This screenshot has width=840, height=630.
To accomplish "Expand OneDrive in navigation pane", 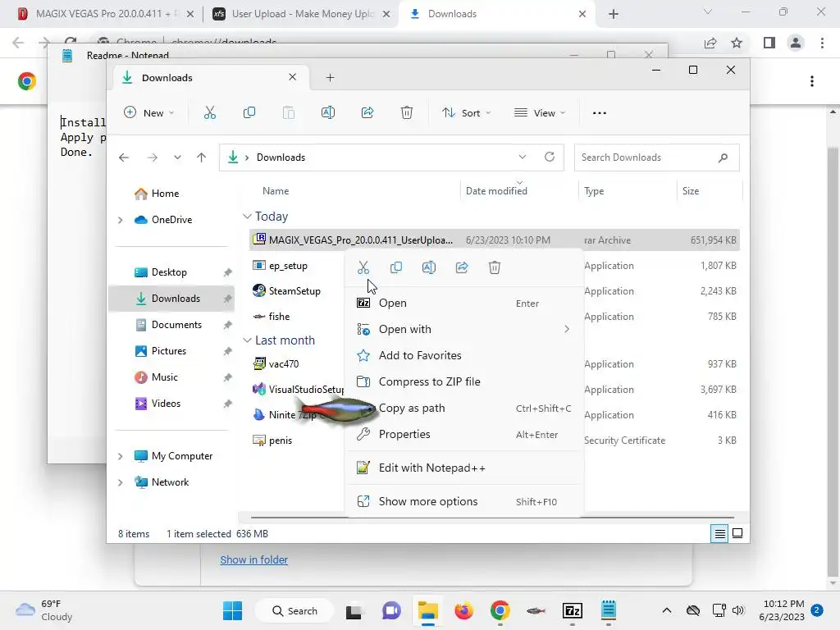I will point(121,220).
